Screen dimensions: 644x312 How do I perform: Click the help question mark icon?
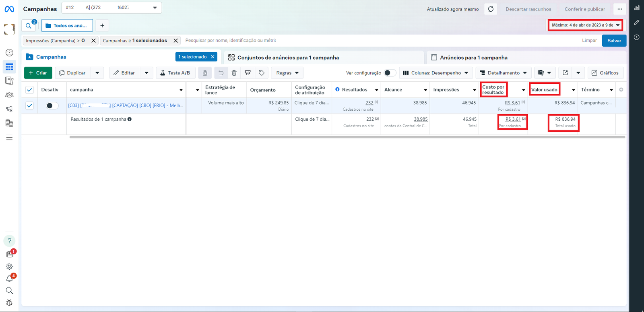click(x=9, y=241)
